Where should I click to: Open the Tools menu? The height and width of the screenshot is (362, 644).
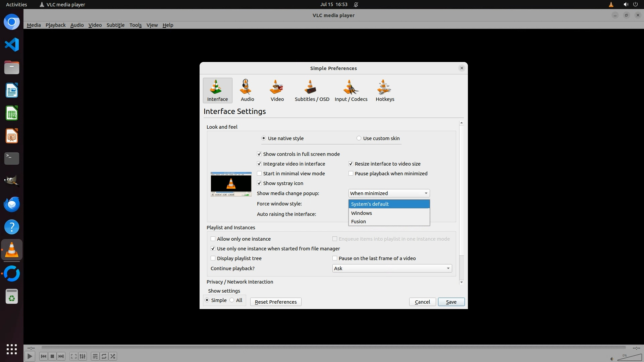point(136,25)
